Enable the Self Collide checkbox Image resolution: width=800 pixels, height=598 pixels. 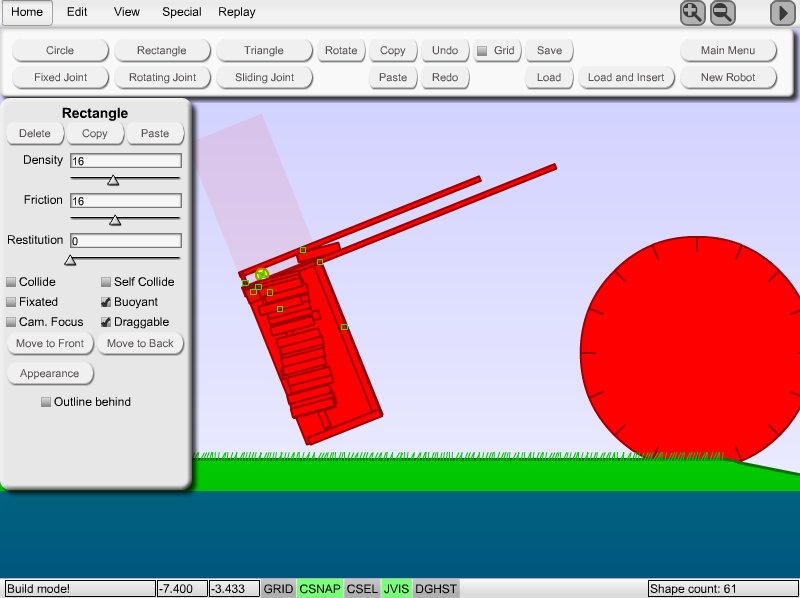pos(106,282)
